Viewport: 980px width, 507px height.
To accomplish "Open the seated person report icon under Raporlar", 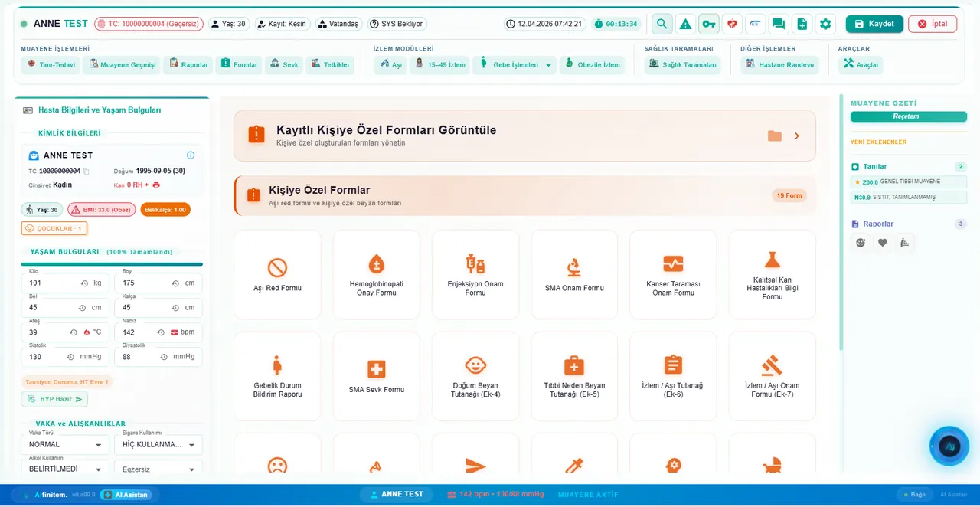I will (x=905, y=243).
